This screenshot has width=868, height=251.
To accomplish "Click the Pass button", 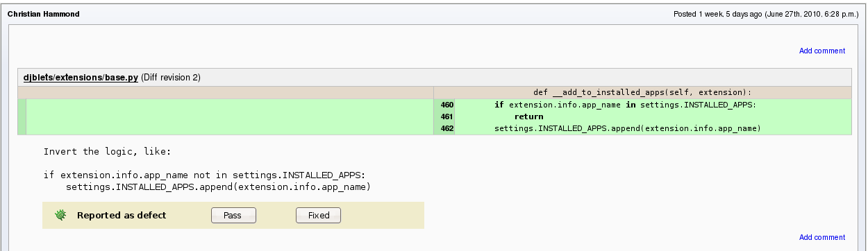I will pos(233,216).
